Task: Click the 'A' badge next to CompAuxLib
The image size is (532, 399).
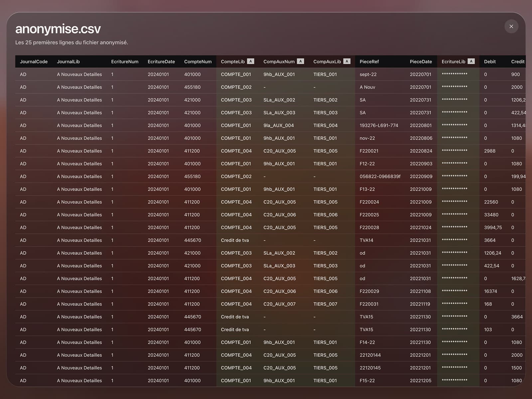Action: point(347,61)
